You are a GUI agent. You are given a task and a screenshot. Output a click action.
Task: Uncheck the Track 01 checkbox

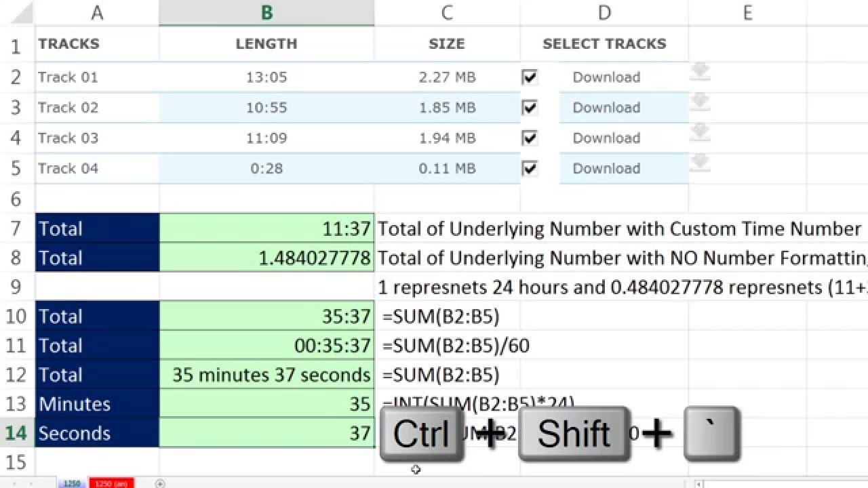[x=530, y=77]
